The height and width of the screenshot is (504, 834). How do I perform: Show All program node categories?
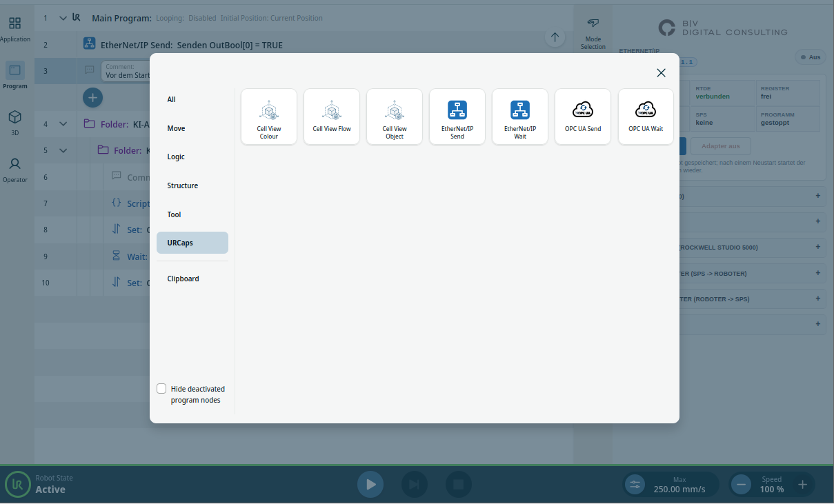(192, 99)
